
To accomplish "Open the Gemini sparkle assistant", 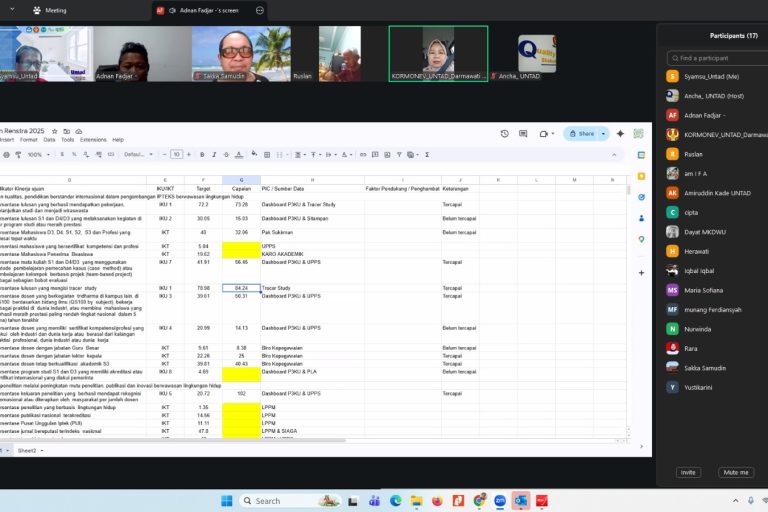I will pyautogui.click(x=620, y=134).
